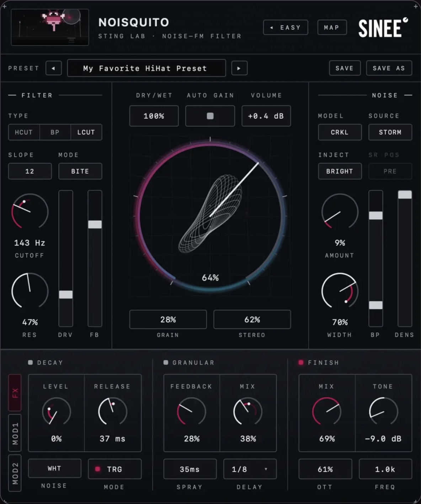Click the granular FEEDBACK knob at 28%
This screenshot has height=504, width=421.
(x=192, y=412)
